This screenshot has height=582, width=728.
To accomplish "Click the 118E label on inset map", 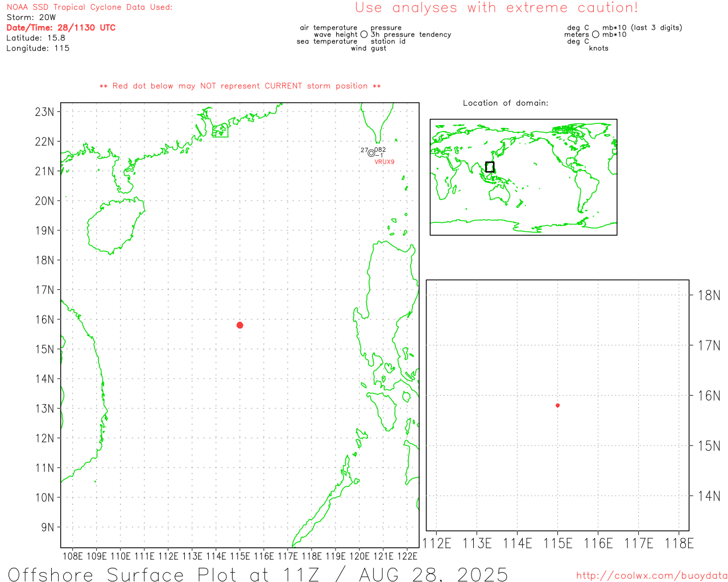I will point(679,543).
